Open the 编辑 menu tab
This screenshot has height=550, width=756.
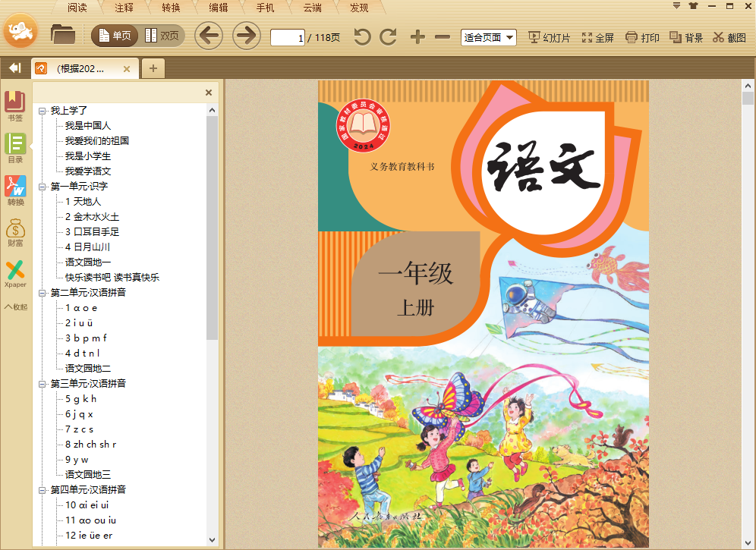point(218,8)
